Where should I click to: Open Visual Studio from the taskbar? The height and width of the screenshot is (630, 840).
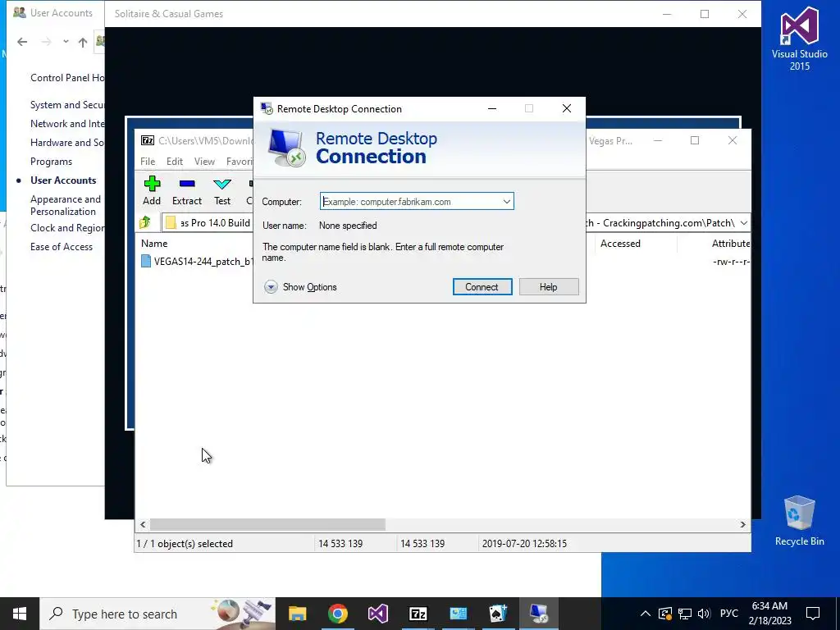coord(377,614)
